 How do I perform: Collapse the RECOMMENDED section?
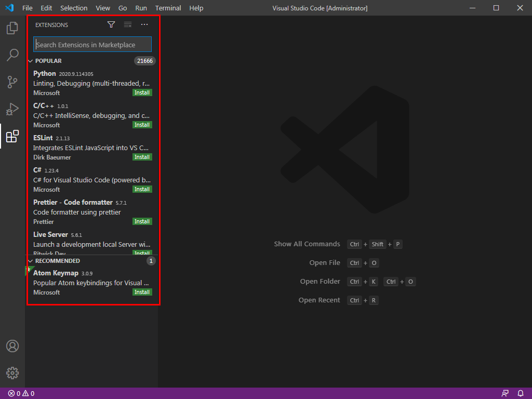(30, 261)
